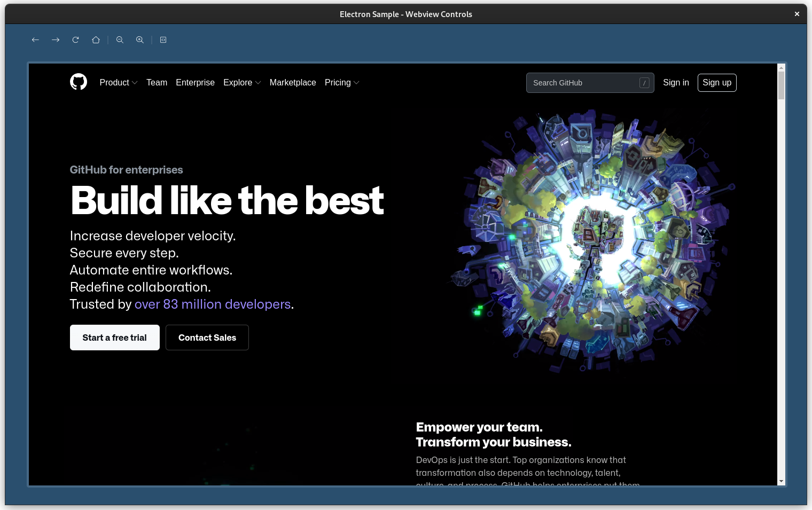Expand the Explore dropdown menu
812x510 pixels.
pos(242,83)
